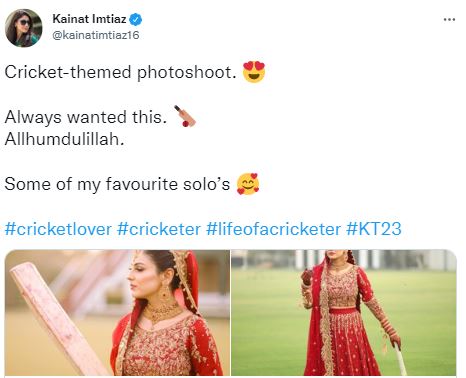Click the white bat held in the right photo

401,361
